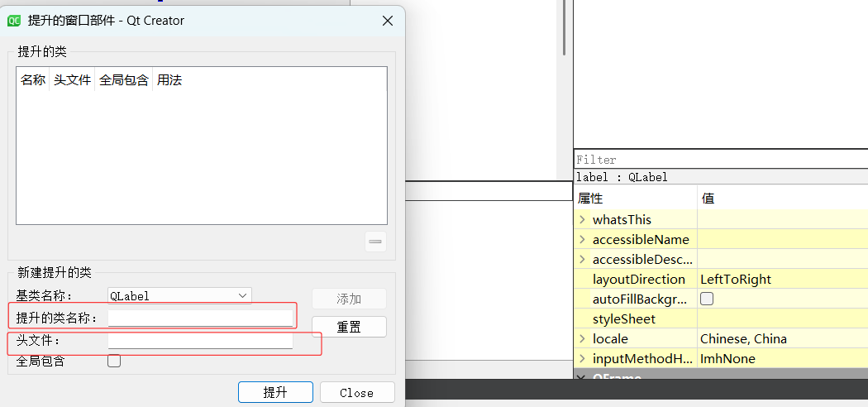The height and width of the screenshot is (407, 868).
Task: Click the property editor Filter field
Action: pos(721,160)
